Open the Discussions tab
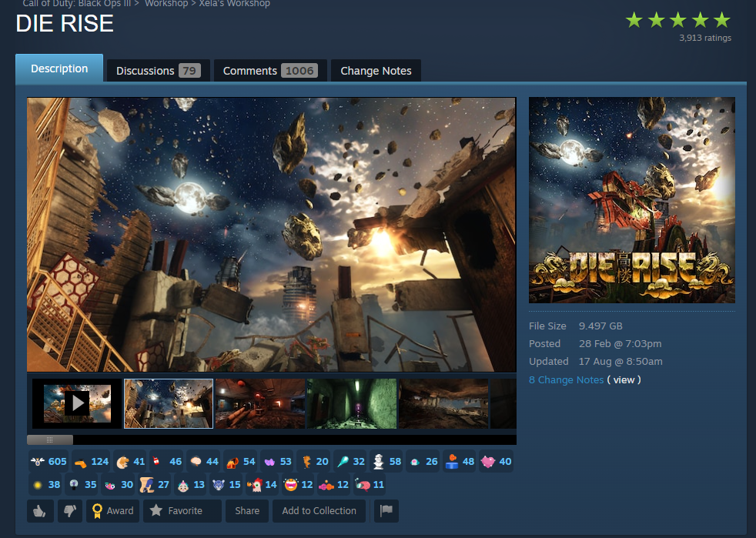The image size is (756, 538). pos(158,71)
